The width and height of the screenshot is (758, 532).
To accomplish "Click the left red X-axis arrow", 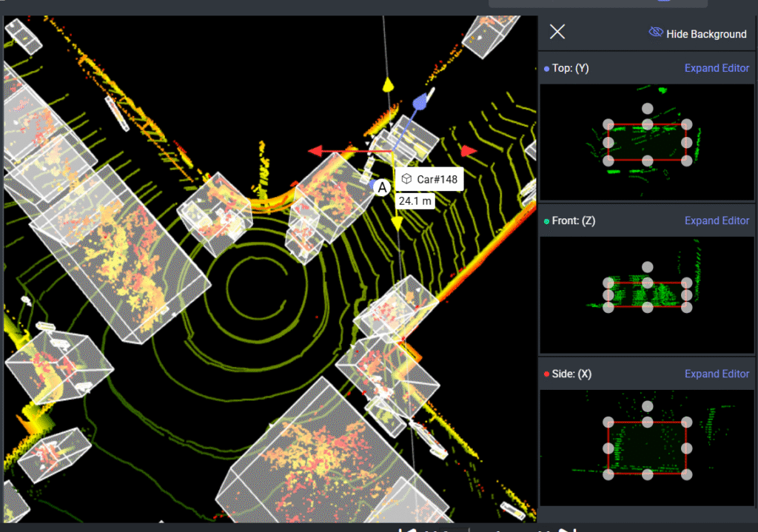I will point(315,152).
